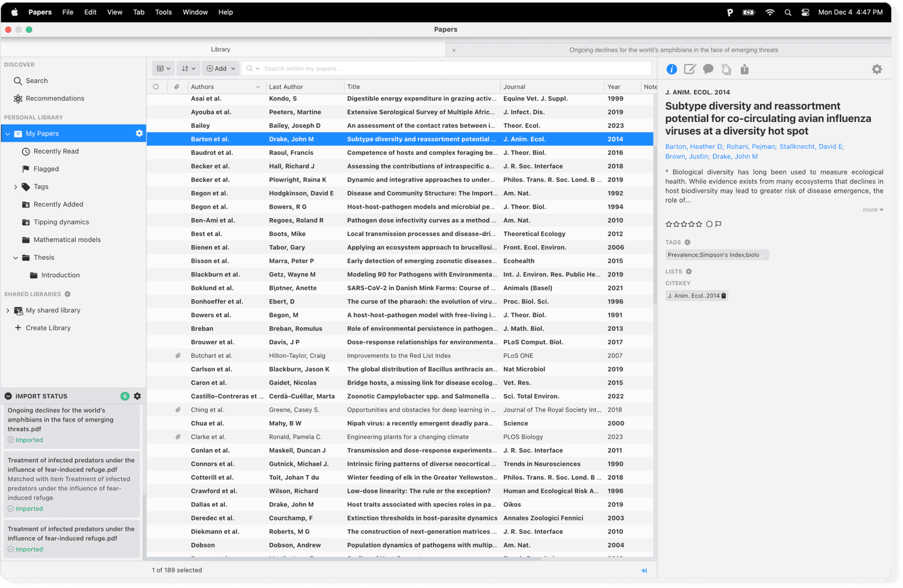Screen dimensions: 903x588
Task: Click author link Drake, John M
Action: 734,156
